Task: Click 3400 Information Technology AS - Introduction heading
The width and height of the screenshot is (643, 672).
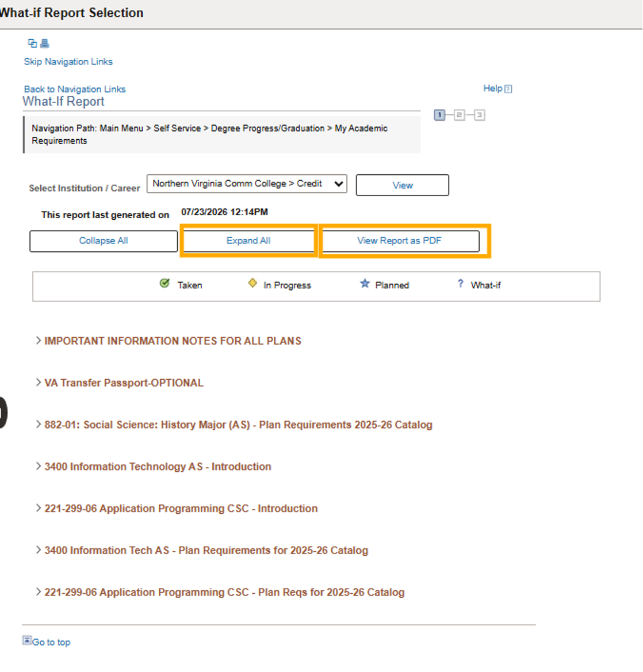Action: (158, 467)
